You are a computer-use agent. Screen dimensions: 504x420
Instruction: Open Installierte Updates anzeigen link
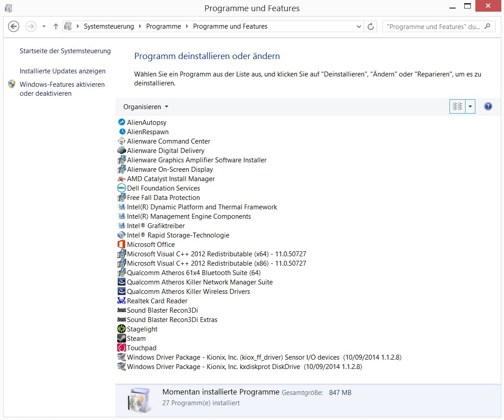tap(63, 71)
